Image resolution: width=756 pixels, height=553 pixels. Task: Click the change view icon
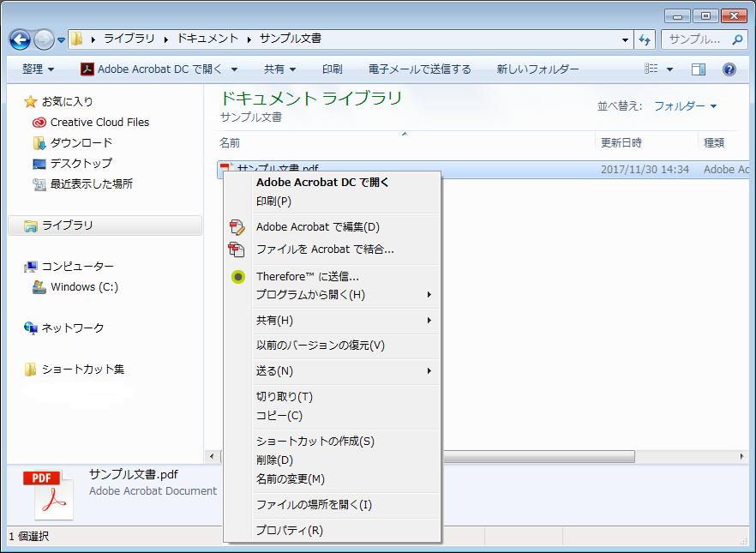click(x=651, y=69)
